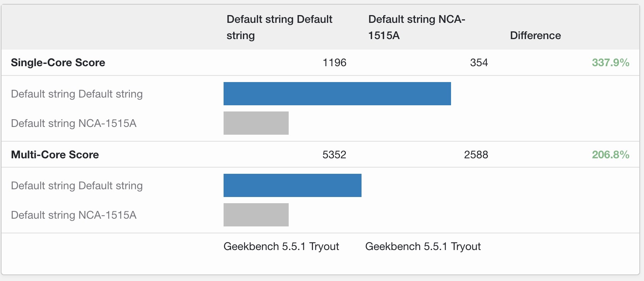Click the left "Geekbench 5.5.1 Tryout" text
Viewport: 644px width, 281px height.
tap(281, 247)
